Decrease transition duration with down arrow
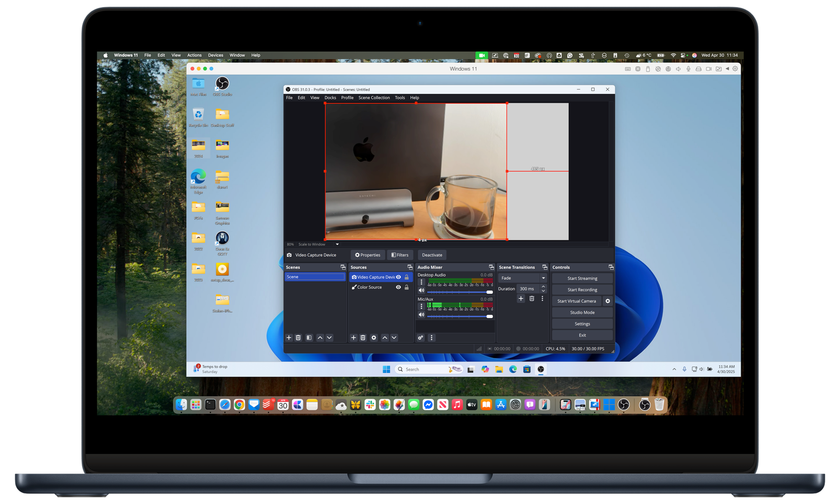Image resolution: width=840 pixels, height=504 pixels. click(543, 291)
